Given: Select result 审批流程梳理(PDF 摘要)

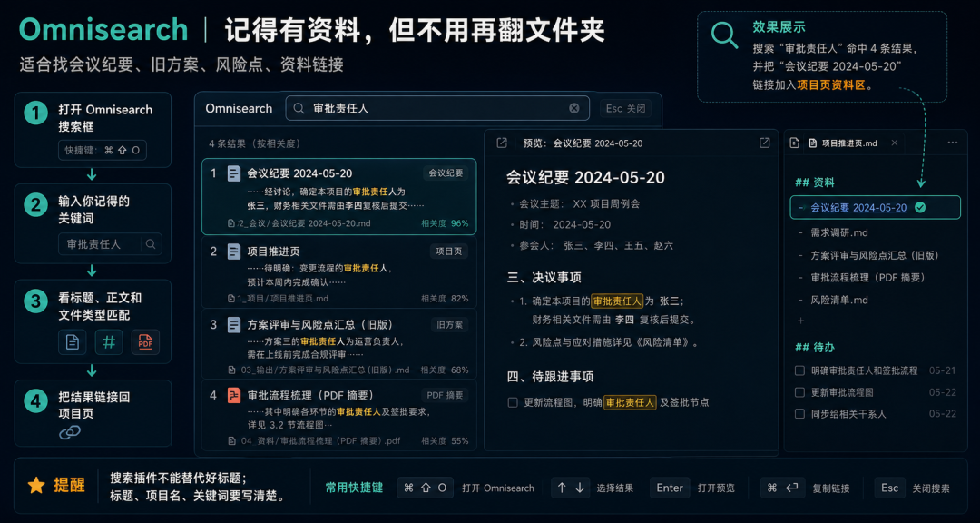Looking at the screenshot, I should click(x=338, y=415).
